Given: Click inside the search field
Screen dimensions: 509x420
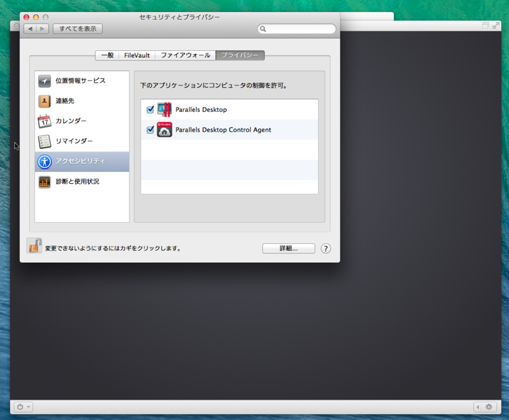Looking at the screenshot, I should pos(296,29).
